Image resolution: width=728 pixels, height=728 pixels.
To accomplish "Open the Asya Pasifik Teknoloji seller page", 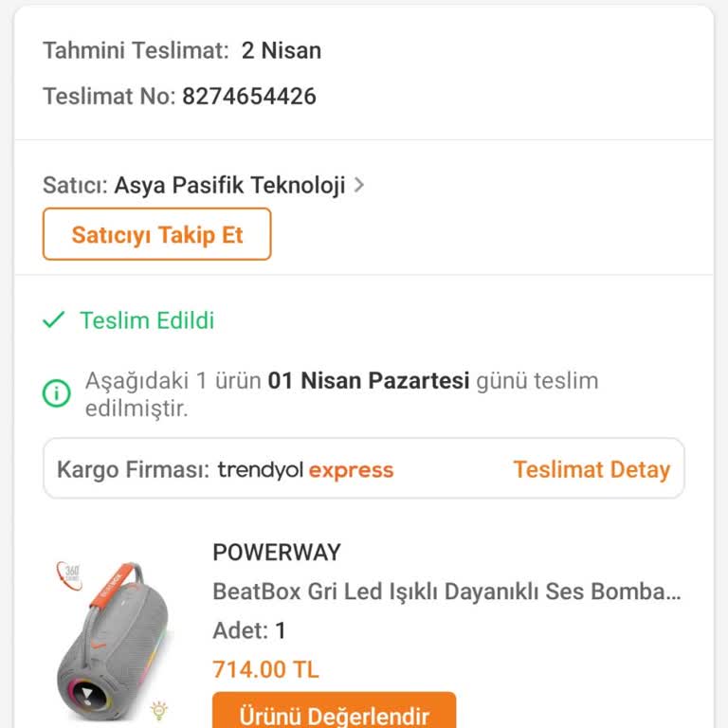I will [229, 185].
